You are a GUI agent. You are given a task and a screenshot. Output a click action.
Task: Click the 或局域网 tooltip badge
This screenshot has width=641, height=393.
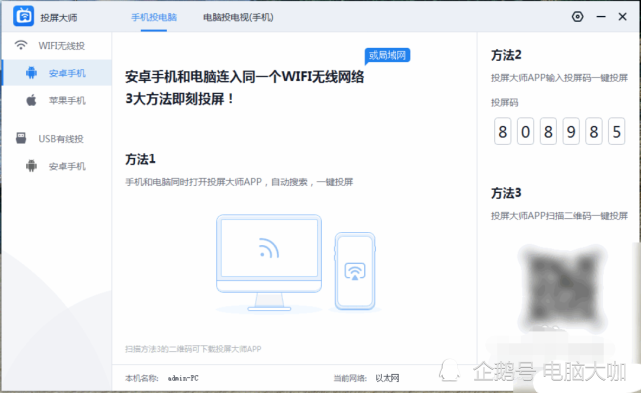(387, 56)
